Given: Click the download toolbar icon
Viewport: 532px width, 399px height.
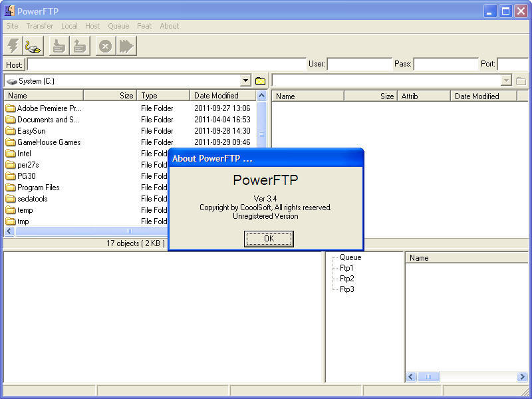Looking at the screenshot, I should pyautogui.click(x=59, y=46).
